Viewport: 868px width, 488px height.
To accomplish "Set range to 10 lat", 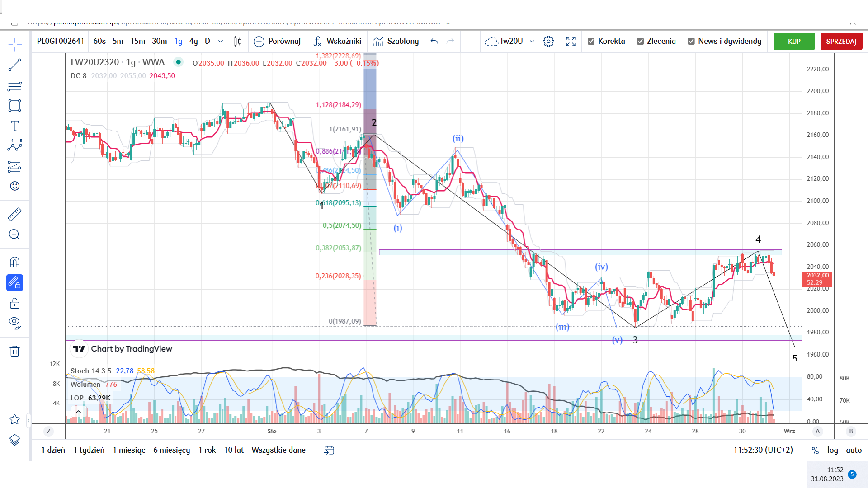I will click(234, 450).
